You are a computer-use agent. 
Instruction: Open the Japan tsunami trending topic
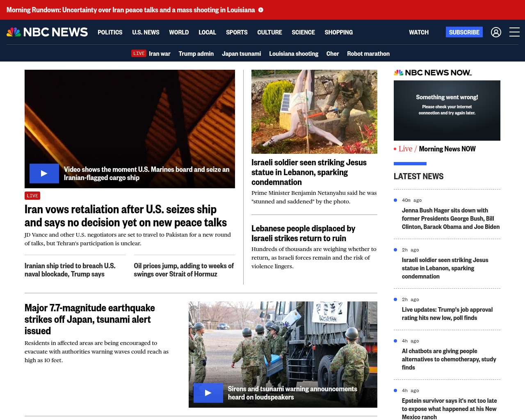(x=241, y=53)
